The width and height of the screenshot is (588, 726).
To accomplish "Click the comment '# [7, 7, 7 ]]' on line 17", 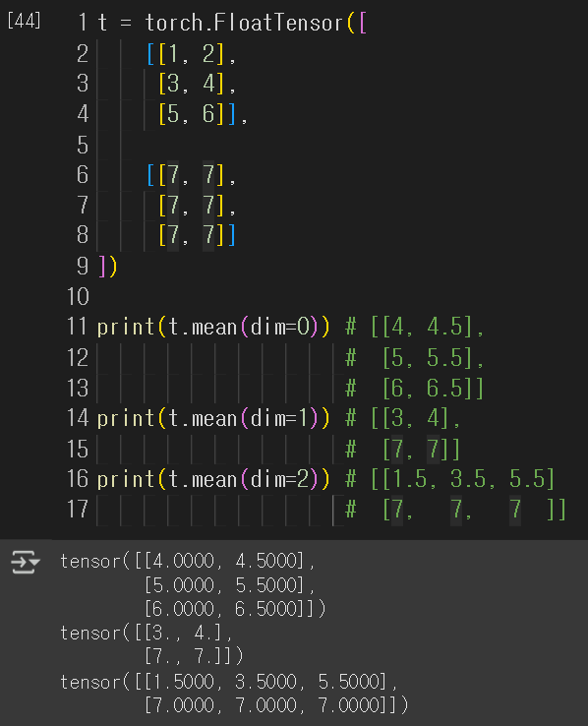I will (x=455, y=510).
